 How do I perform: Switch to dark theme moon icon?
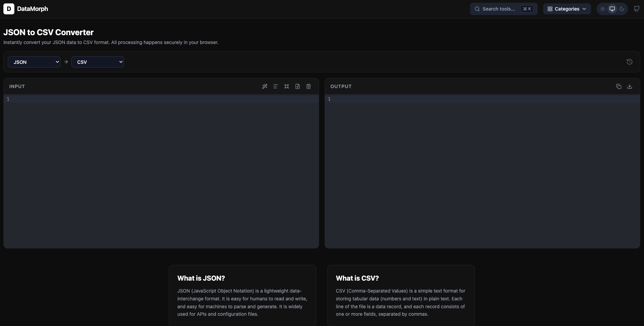point(622,9)
